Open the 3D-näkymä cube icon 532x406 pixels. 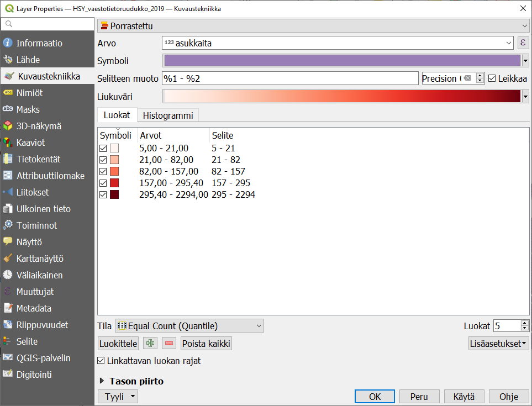click(x=8, y=126)
